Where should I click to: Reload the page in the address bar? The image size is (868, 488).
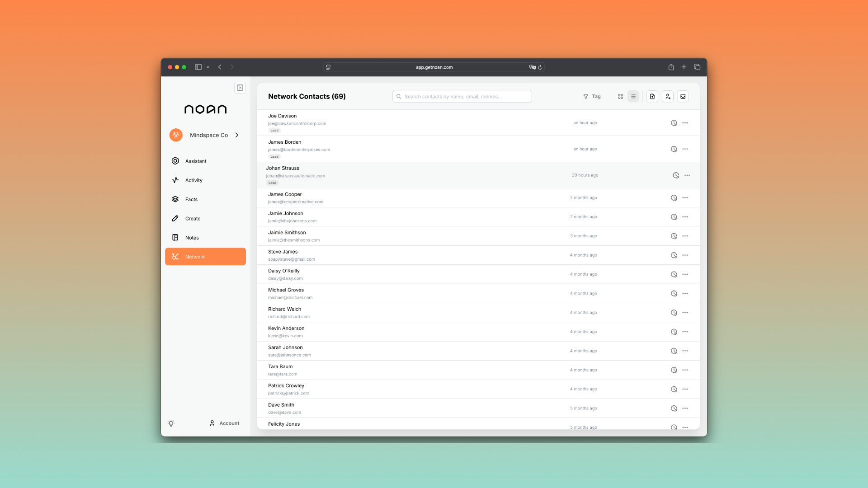tap(540, 67)
